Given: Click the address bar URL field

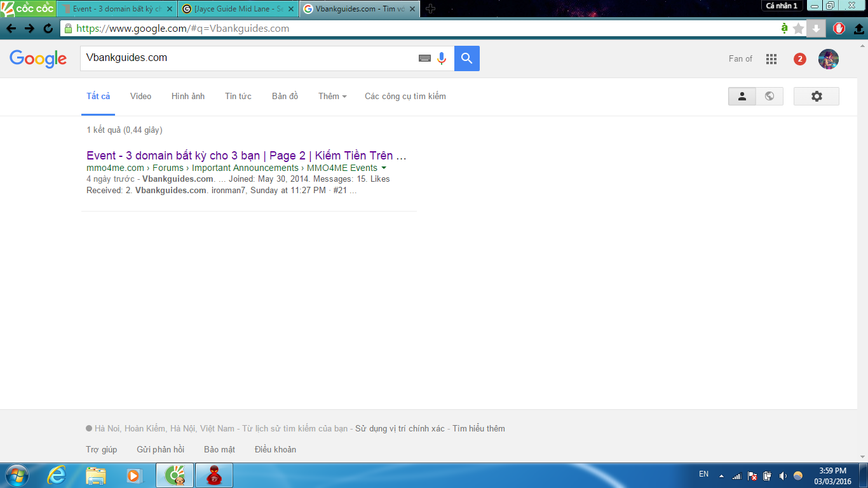Looking at the screenshot, I should [419, 29].
